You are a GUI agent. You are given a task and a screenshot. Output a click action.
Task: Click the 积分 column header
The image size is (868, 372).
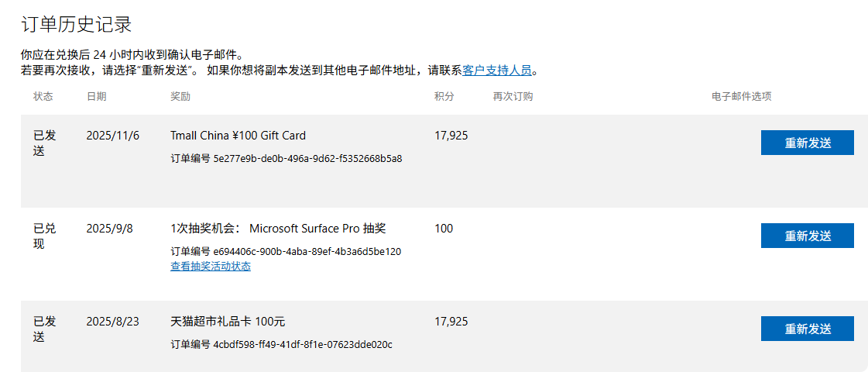coord(444,97)
